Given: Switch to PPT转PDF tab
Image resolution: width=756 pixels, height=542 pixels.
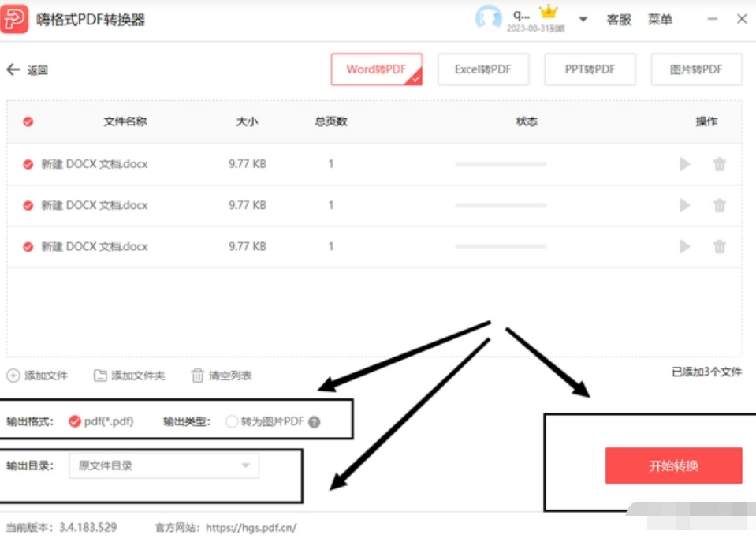Looking at the screenshot, I should click(590, 69).
